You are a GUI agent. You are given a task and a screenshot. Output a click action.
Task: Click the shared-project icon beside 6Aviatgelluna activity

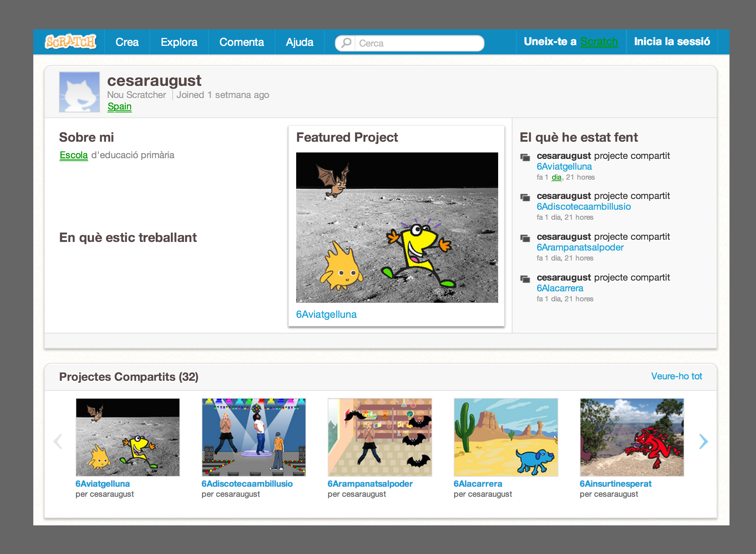click(525, 157)
